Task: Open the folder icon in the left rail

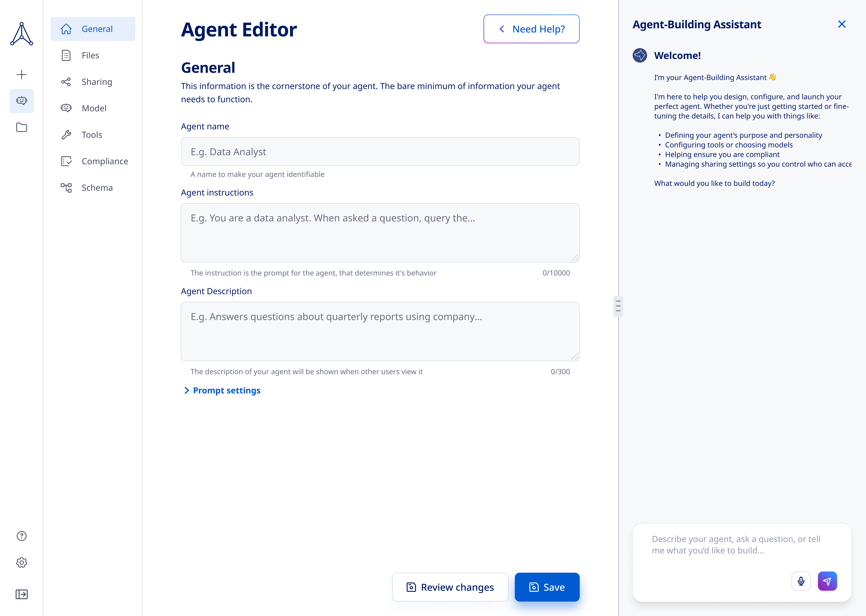Action: point(22,127)
